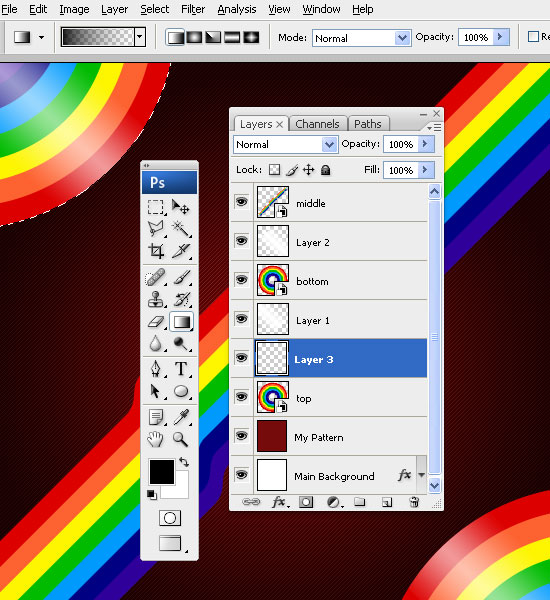Select the Brush tool

[181, 278]
